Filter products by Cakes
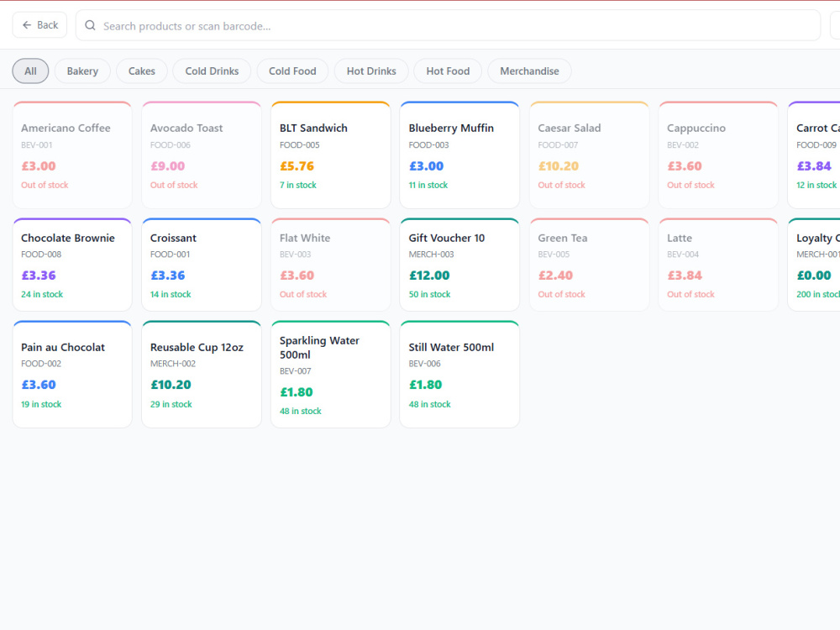 point(142,71)
